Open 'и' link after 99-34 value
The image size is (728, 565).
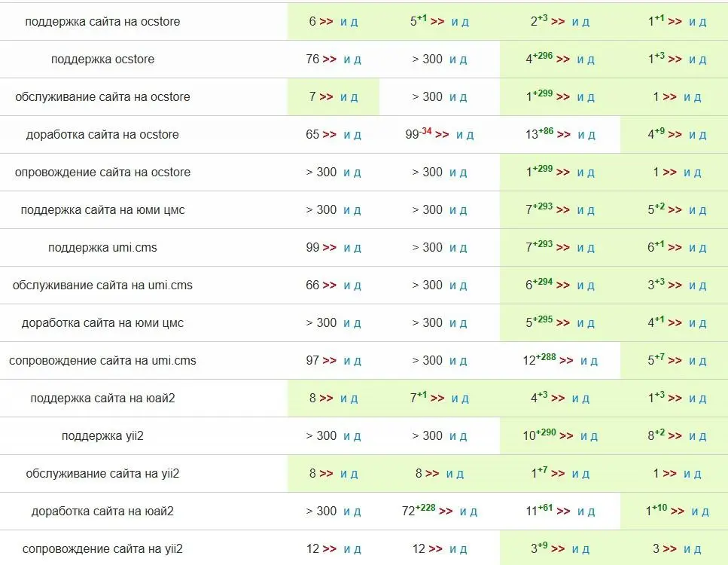(x=459, y=135)
